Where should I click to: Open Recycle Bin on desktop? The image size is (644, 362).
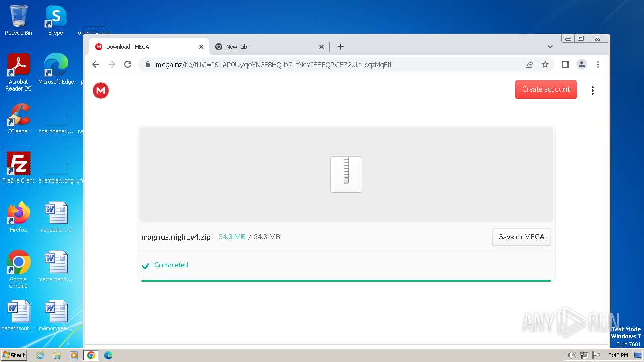(18, 20)
